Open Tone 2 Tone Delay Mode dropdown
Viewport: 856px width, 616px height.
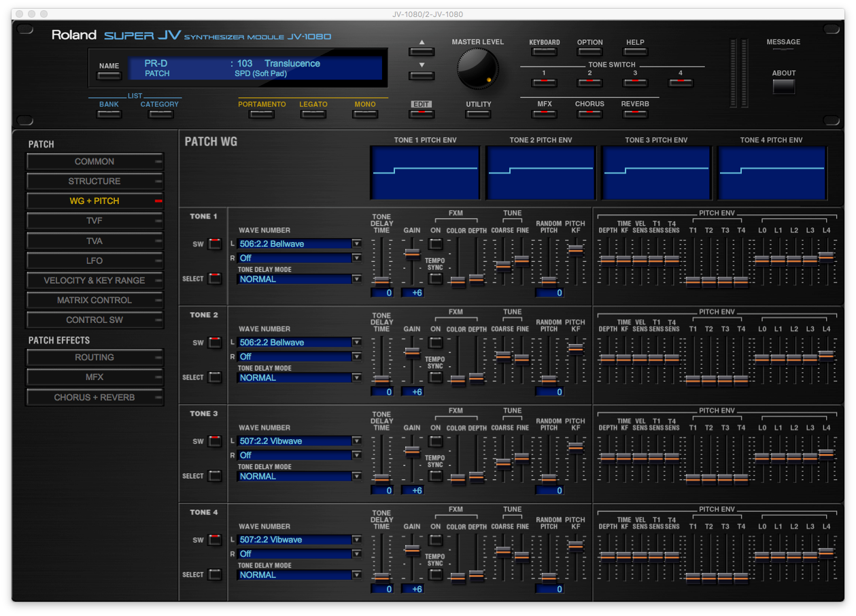299,378
